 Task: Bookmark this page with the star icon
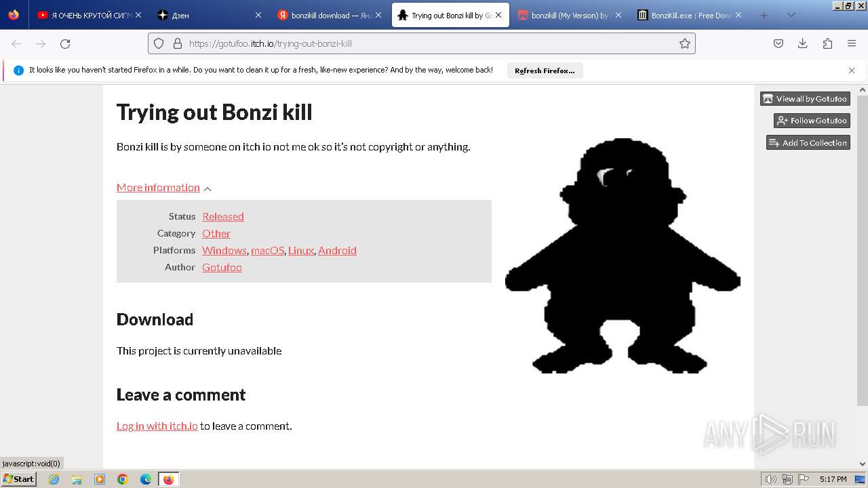[x=685, y=43]
